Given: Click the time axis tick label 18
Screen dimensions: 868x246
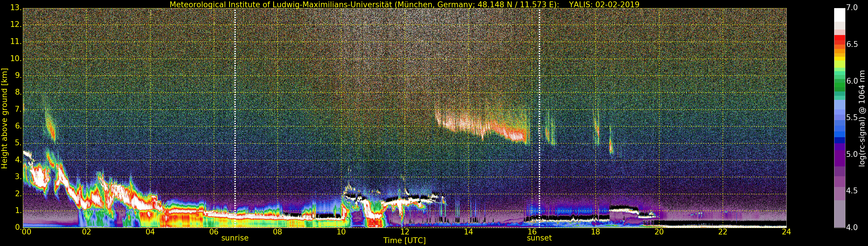Looking at the screenshot, I should coord(595,232).
